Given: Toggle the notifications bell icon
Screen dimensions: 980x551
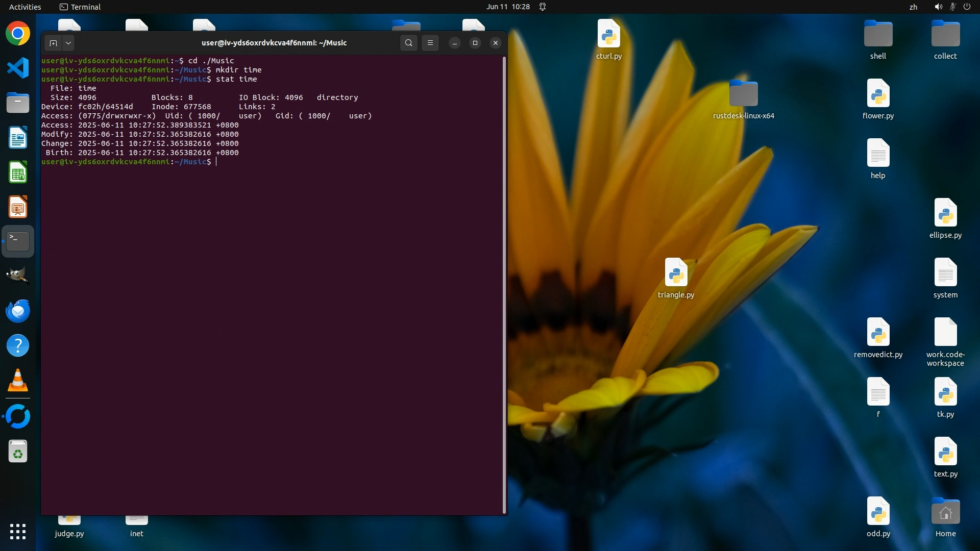Looking at the screenshot, I should click(x=543, y=7).
